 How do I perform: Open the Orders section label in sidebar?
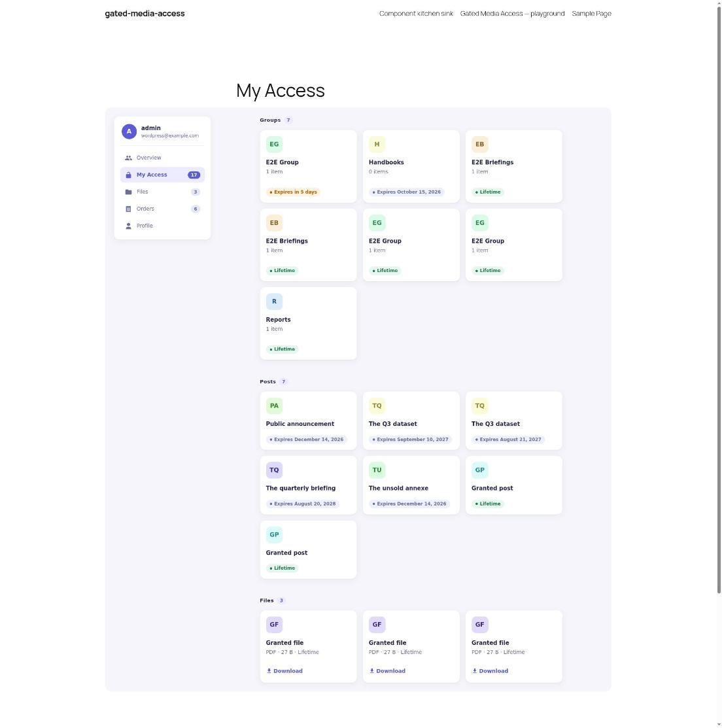[x=145, y=209]
